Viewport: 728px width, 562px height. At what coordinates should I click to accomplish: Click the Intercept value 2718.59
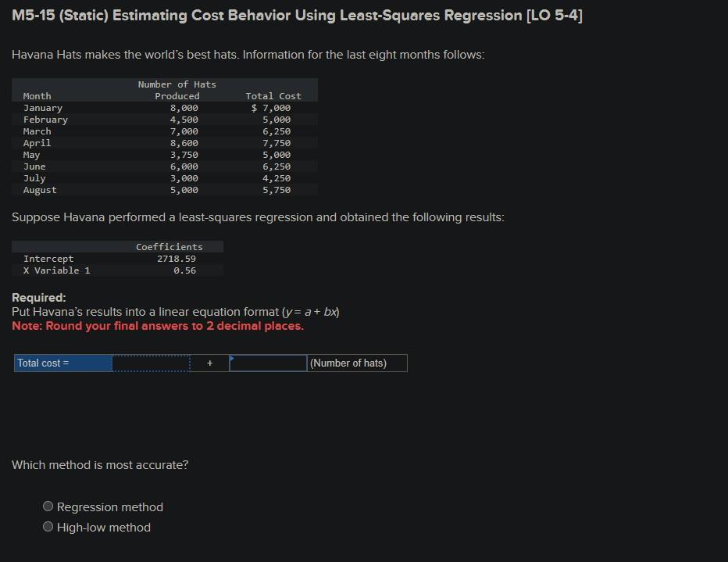coord(175,259)
